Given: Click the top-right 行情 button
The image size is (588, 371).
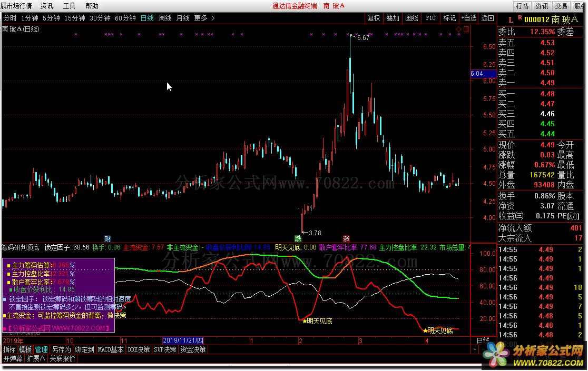Looking at the screenshot, I should click(522, 6).
